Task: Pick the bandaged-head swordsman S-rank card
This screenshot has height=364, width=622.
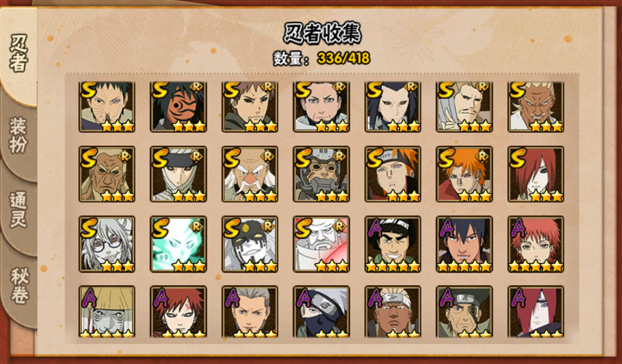Action: 178,174
